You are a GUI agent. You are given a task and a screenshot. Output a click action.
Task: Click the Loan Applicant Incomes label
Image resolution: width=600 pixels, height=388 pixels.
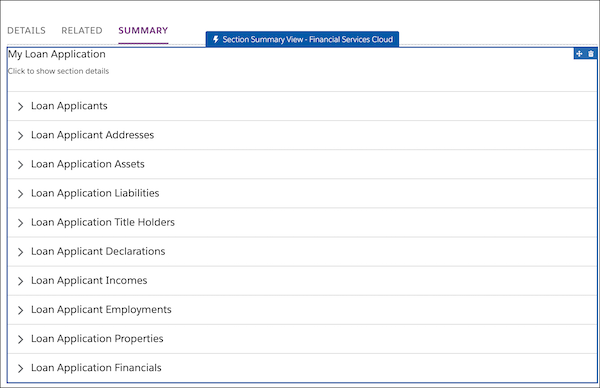(89, 280)
